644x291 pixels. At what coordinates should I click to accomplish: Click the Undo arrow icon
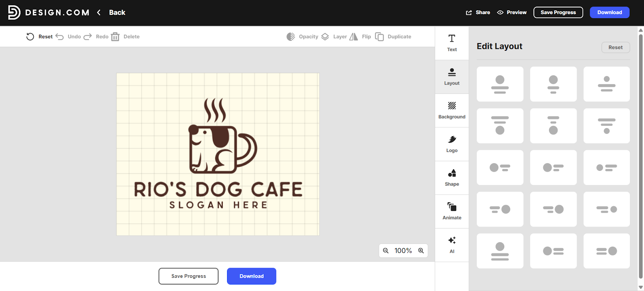[60, 37]
